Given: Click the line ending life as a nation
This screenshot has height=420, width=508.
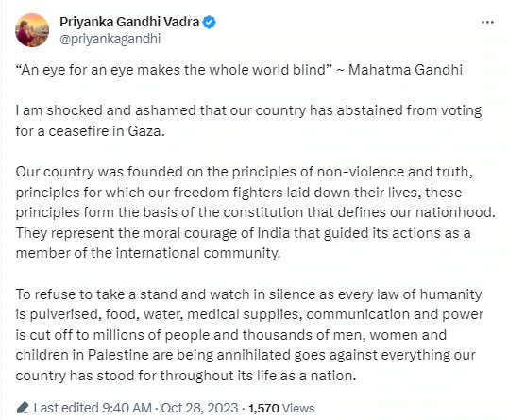Looking at the screenshot, I should (186, 376).
